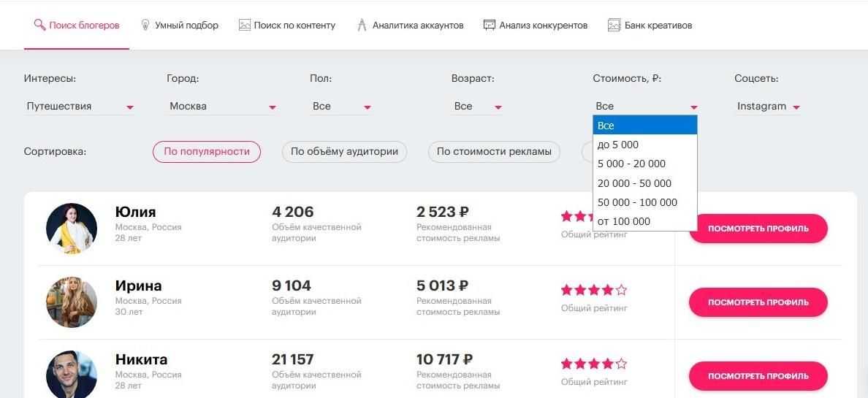The width and height of the screenshot is (868, 398).
Task: Sort results По стоимости рекламы
Action: coord(494,152)
